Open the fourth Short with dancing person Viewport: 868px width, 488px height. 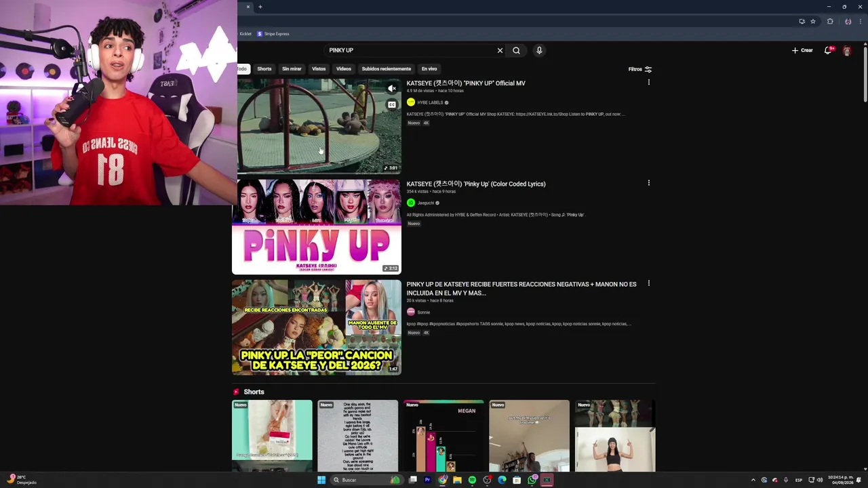coord(530,436)
